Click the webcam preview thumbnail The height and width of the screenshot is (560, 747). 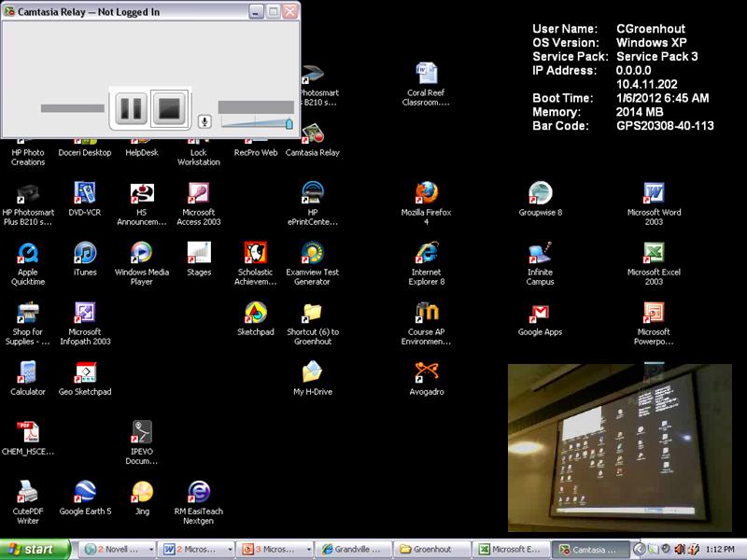[620, 448]
